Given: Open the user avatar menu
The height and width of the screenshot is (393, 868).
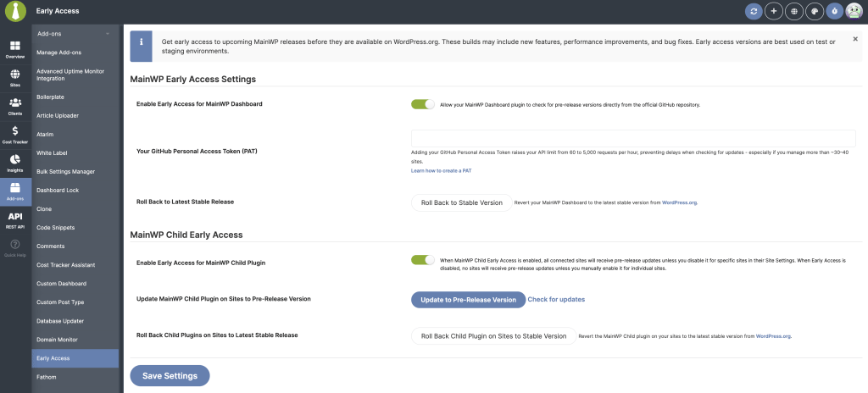Looking at the screenshot, I should point(854,11).
